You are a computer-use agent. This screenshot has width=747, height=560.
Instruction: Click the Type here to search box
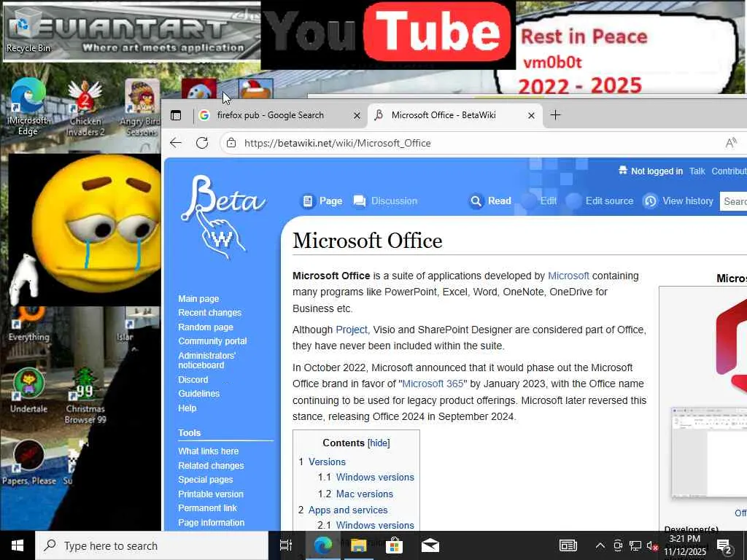pos(152,545)
